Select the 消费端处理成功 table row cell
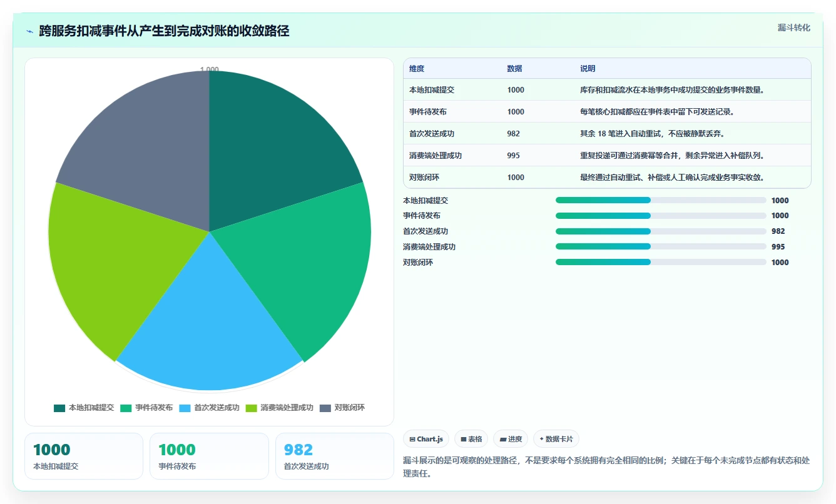The width and height of the screenshot is (836, 504). 436,156
